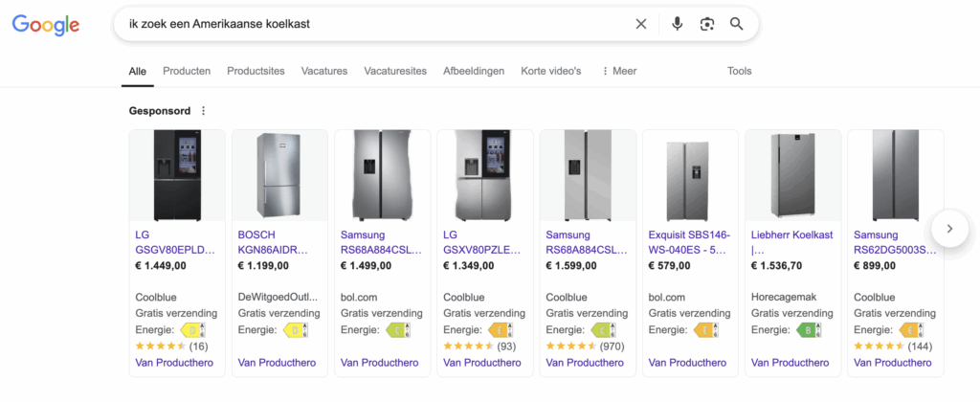Open the LG GSXV80PZLE fridge image
This screenshot has width=980, height=402.
(x=485, y=176)
